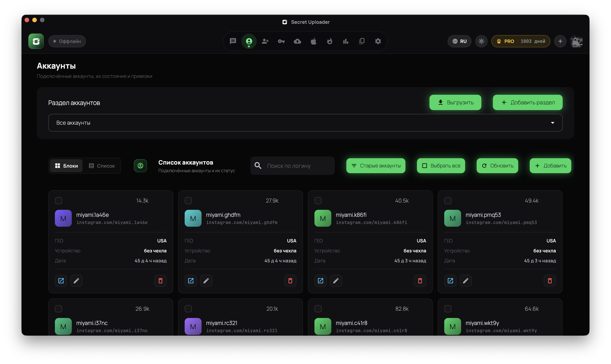
Task: Click the Добавить раздел button
Action: [x=528, y=102]
